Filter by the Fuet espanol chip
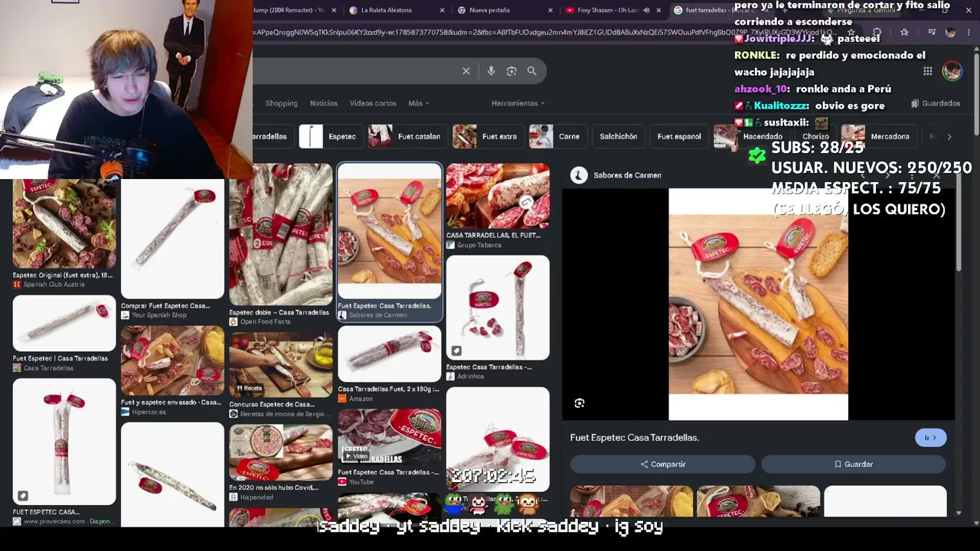Image resolution: width=980 pixels, height=551 pixels. click(679, 136)
